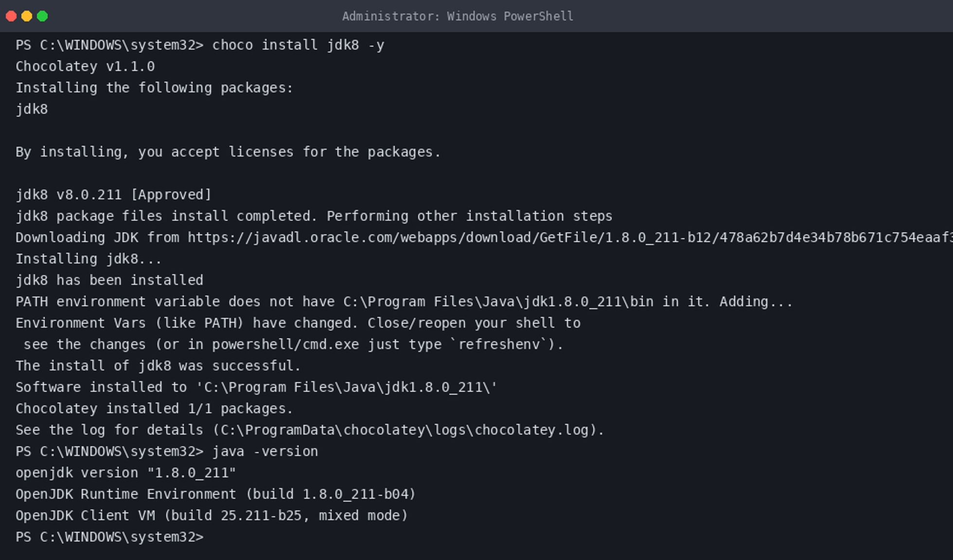953x560 pixels.
Task: Click the red close window button
Action: pyautogui.click(x=11, y=16)
